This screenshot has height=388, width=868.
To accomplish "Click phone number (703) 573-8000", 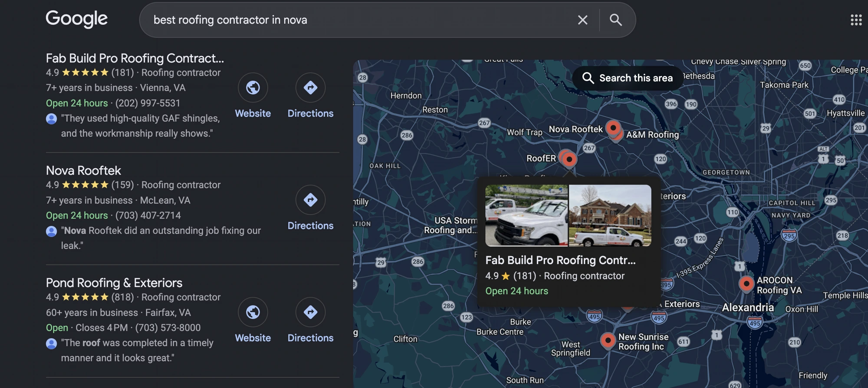I will coord(168,328).
